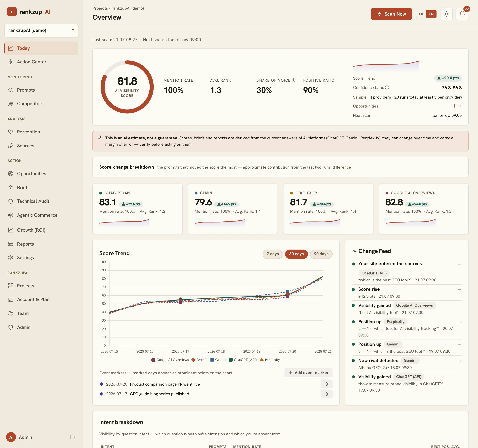The image size is (478, 448).
Task: Click the Prompts search icon in sidebar
Action: click(11, 90)
